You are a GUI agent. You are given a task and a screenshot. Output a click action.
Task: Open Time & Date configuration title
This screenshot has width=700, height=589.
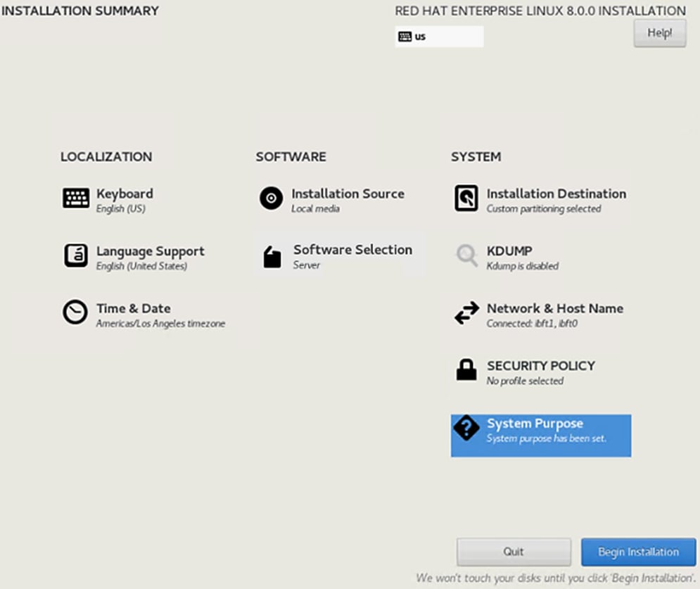pyautogui.click(x=134, y=308)
